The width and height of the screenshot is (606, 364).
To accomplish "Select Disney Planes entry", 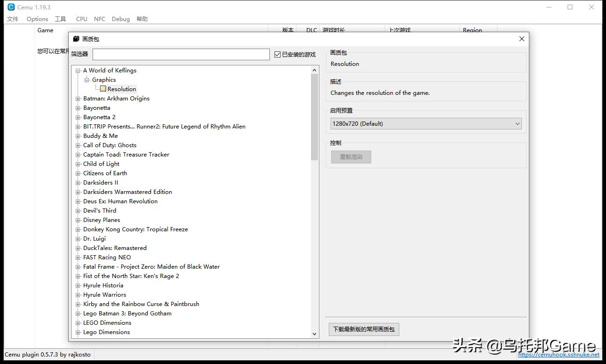I will coord(101,220).
